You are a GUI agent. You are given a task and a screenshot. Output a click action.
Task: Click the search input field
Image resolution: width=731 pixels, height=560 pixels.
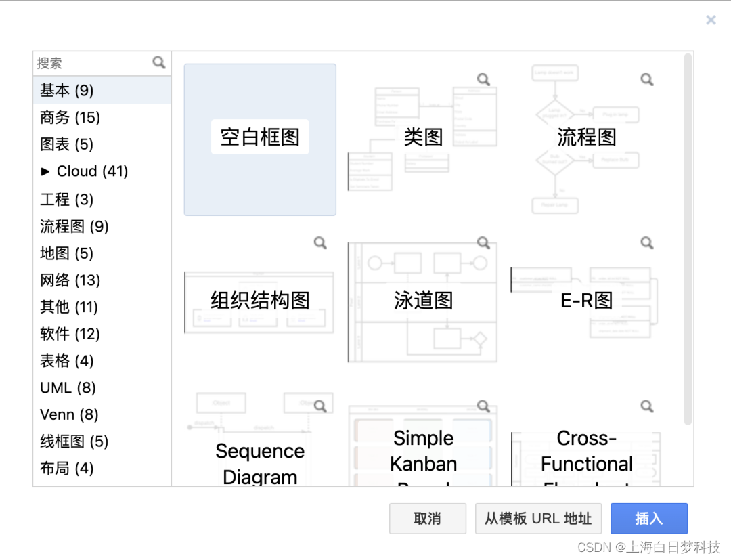pos(88,62)
